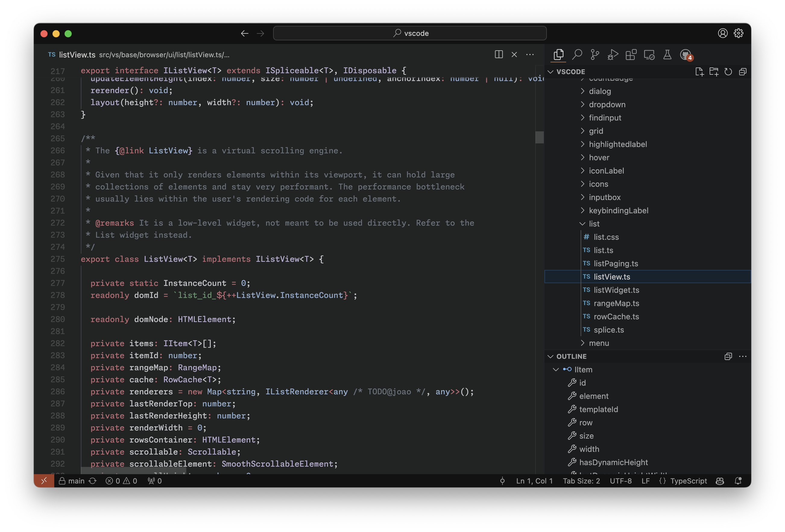
Task: Click the vscode command center search field
Action: point(410,33)
